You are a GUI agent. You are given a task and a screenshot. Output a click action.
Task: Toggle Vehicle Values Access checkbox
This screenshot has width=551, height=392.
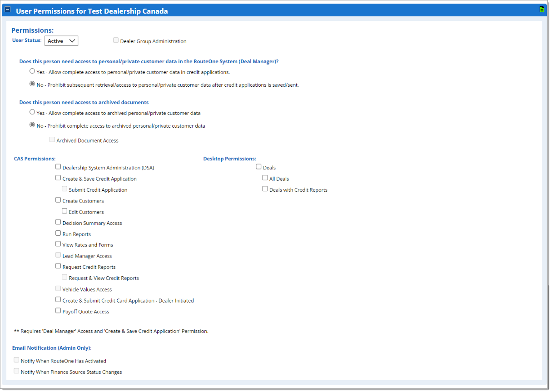[x=58, y=289]
